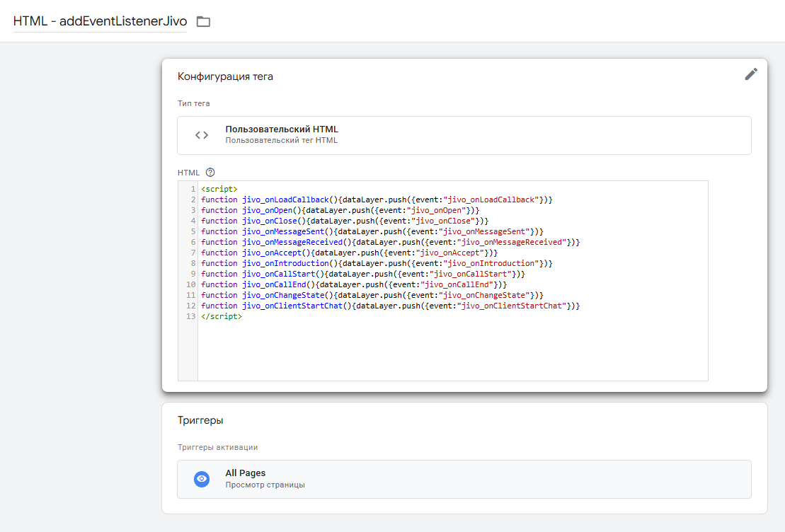Click the custom HTML code brackets icon
The image size is (785, 532).
click(202, 135)
